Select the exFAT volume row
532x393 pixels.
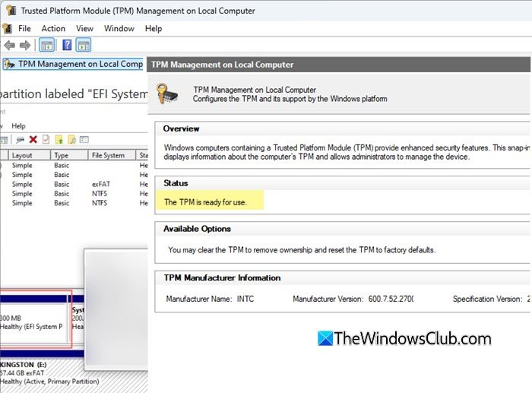pyautogui.click(x=74, y=184)
